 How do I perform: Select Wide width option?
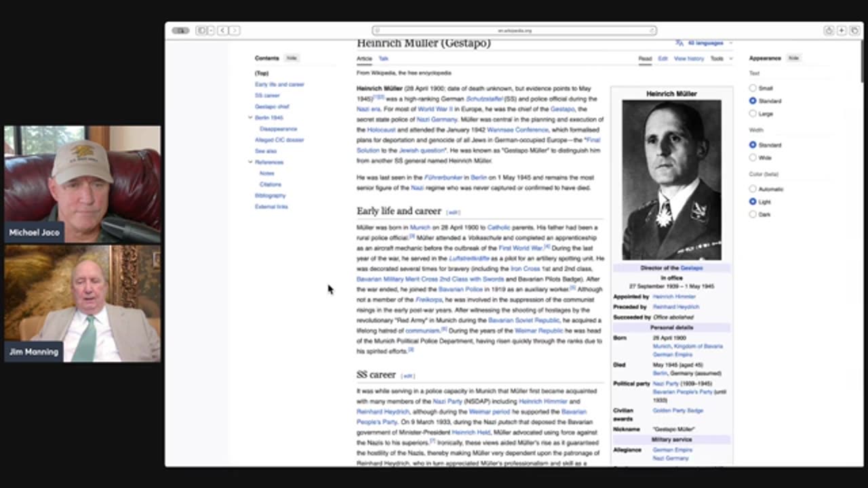coord(753,158)
